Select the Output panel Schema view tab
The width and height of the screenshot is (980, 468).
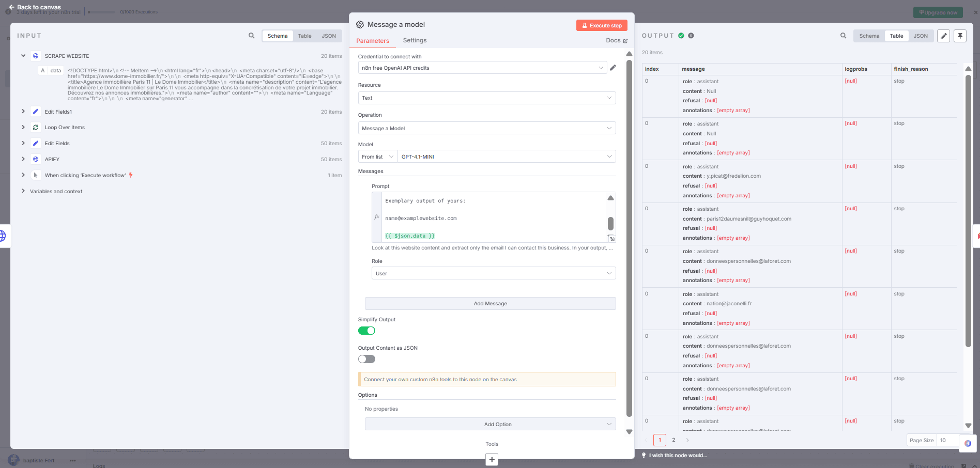click(x=869, y=36)
